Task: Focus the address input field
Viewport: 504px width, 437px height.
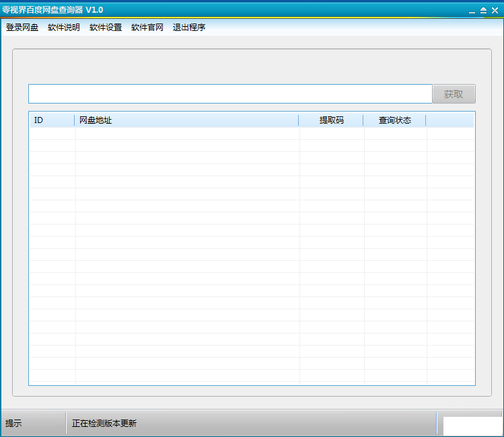Action: (x=230, y=93)
